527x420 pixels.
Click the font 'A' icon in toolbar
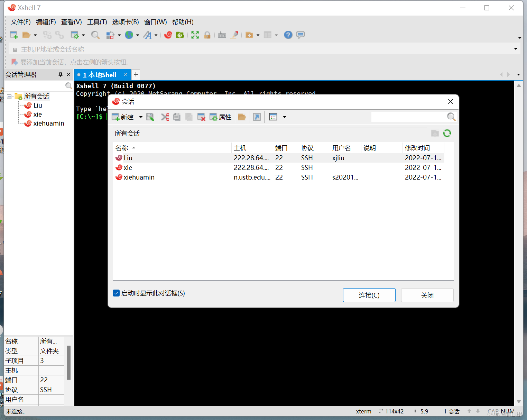(148, 35)
